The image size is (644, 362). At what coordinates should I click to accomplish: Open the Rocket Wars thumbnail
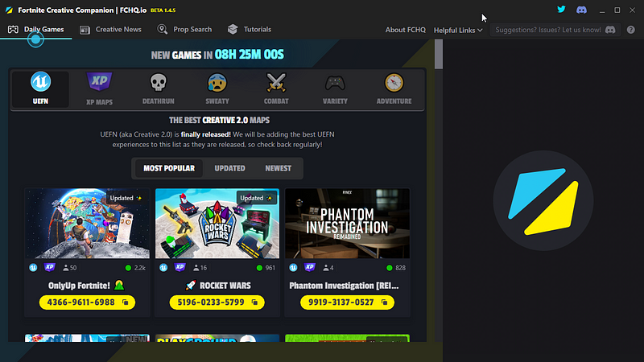click(217, 224)
